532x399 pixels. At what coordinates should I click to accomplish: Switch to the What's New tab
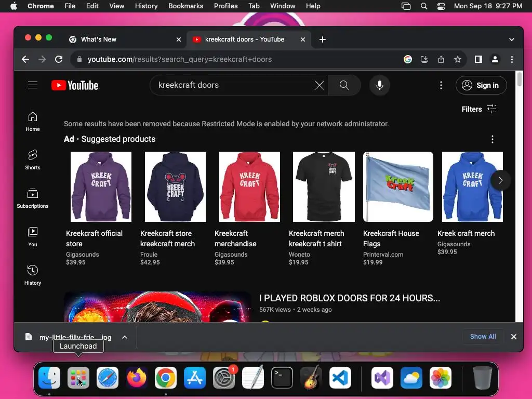pos(125,39)
